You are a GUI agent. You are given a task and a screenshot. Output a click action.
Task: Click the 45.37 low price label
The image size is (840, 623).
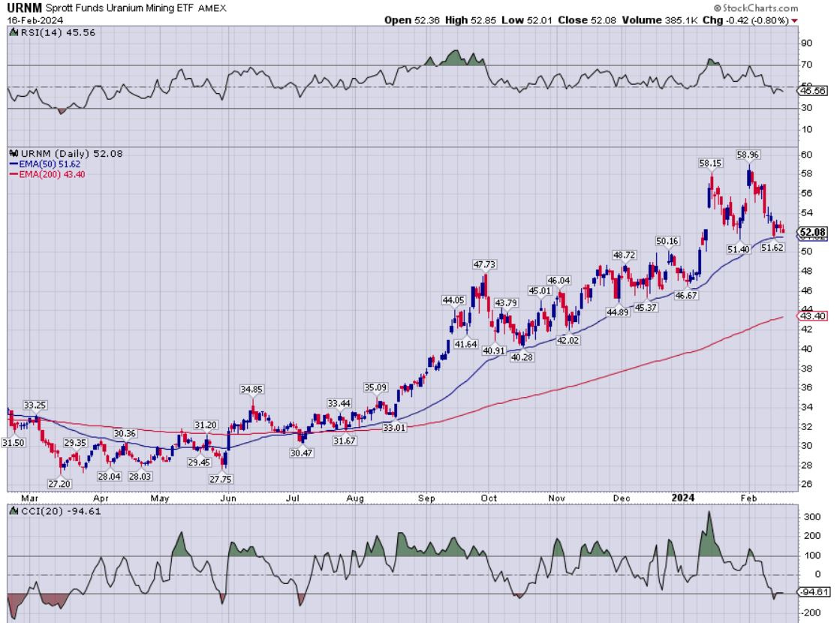646,308
